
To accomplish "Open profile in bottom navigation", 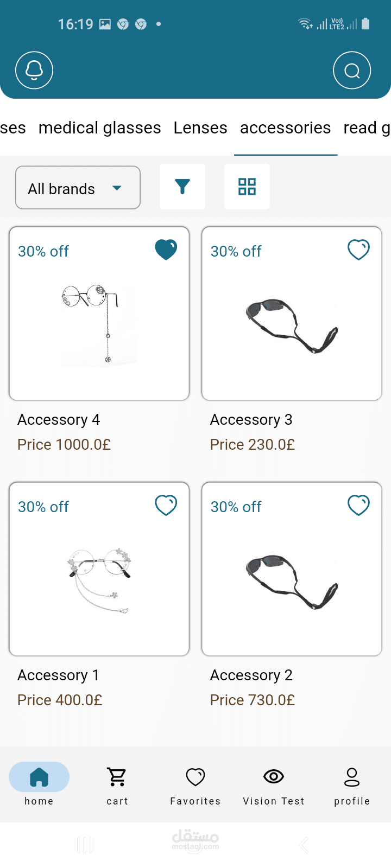I will tap(352, 777).
